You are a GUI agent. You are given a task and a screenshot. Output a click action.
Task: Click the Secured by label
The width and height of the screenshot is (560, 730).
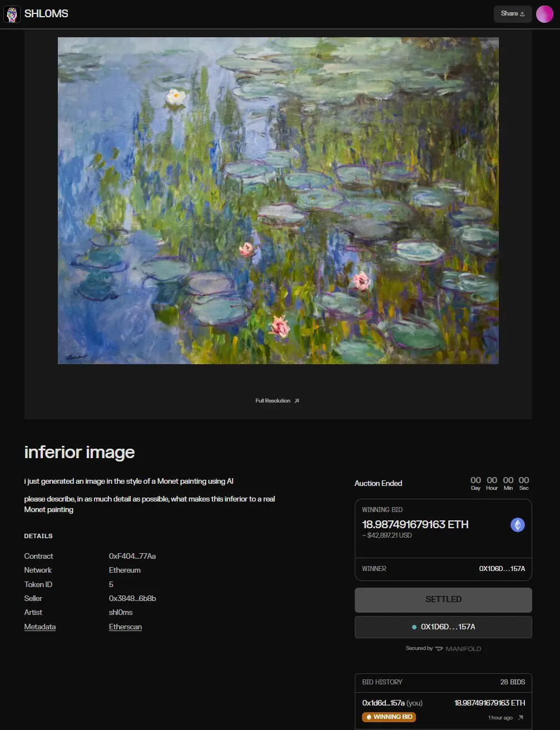(419, 648)
